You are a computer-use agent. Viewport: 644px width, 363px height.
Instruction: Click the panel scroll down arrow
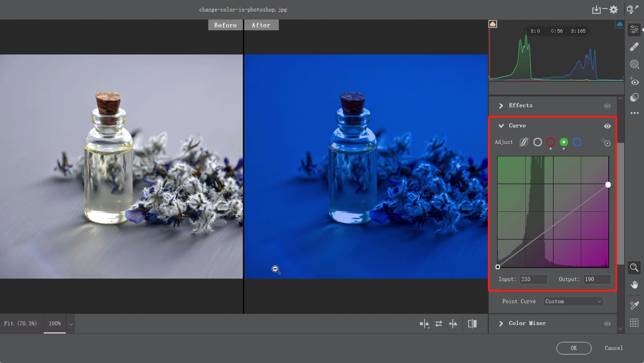coord(620,328)
